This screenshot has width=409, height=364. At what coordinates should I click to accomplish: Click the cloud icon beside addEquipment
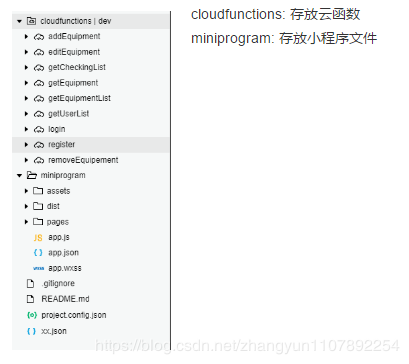tap(39, 37)
